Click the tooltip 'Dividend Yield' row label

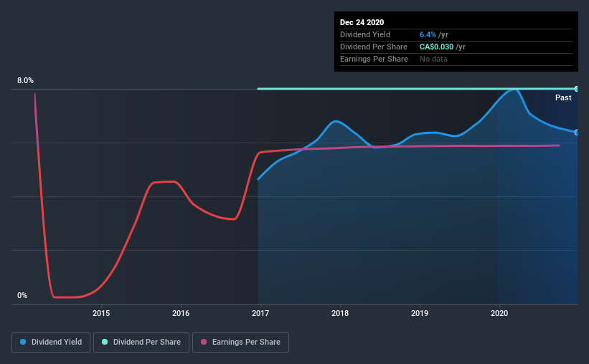365,34
